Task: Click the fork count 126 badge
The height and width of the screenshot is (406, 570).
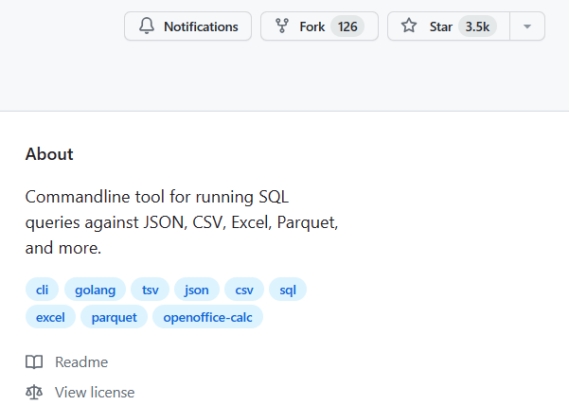Action: [x=348, y=26]
